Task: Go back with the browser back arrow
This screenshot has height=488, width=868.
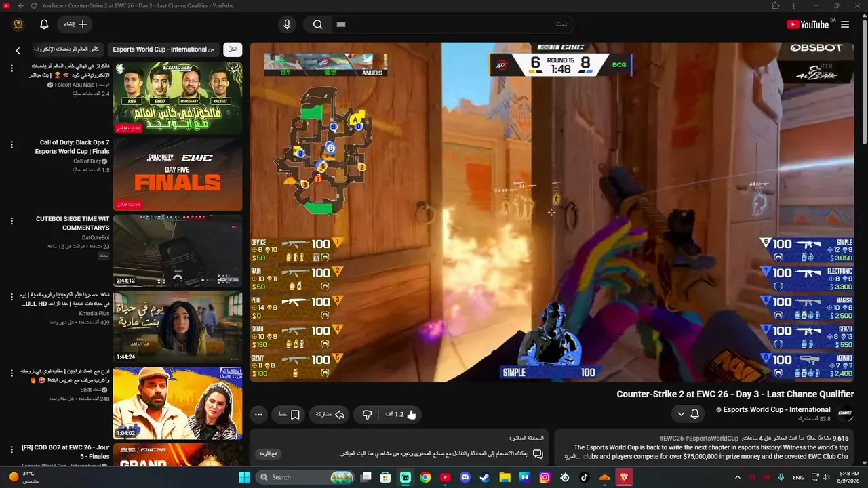Action: click(20, 6)
